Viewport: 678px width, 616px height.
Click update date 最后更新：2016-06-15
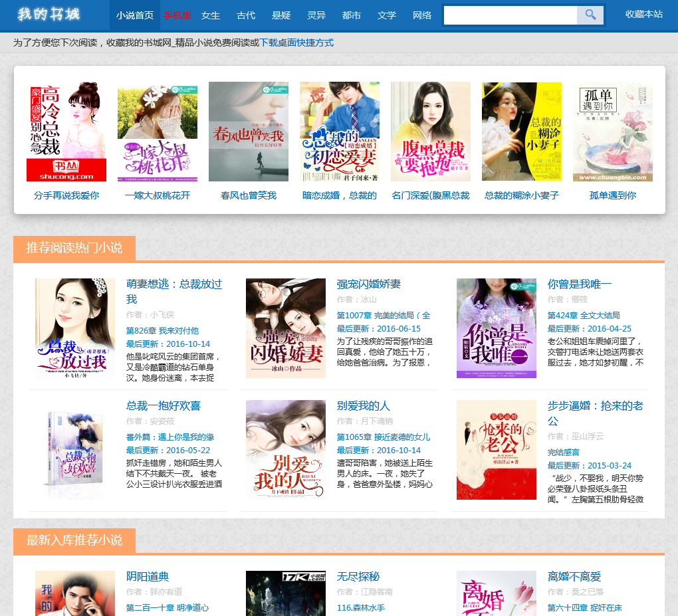pos(379,328)
